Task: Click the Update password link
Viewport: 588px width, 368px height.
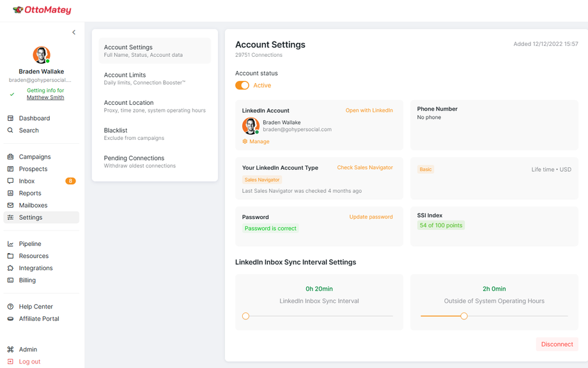Action: click(371, 217)
